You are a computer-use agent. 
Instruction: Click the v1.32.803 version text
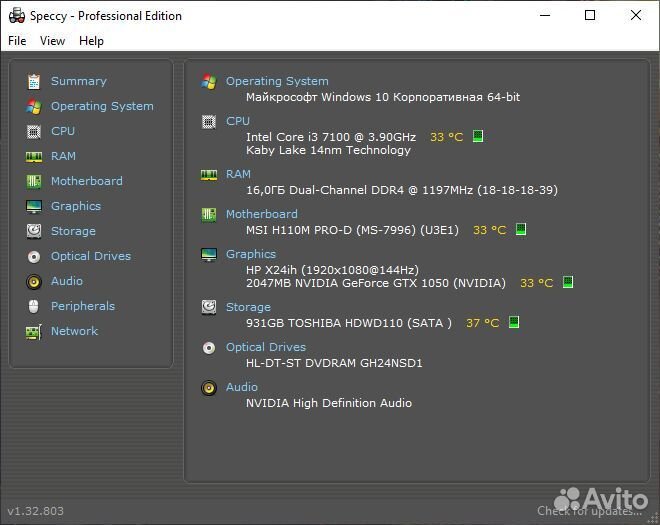35,511
